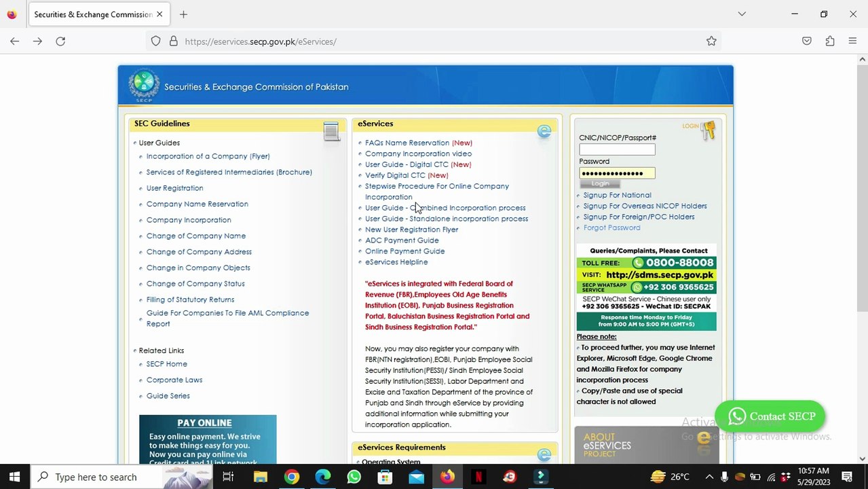Open the SECP Home related link
Screen dimensions: 868x489
click(166, 364)
